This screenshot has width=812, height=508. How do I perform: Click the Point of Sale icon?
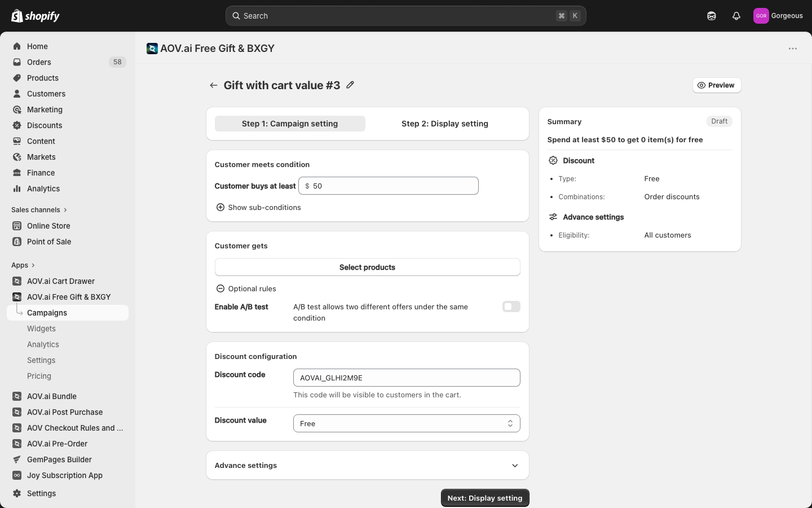click(x=17, y=242)
